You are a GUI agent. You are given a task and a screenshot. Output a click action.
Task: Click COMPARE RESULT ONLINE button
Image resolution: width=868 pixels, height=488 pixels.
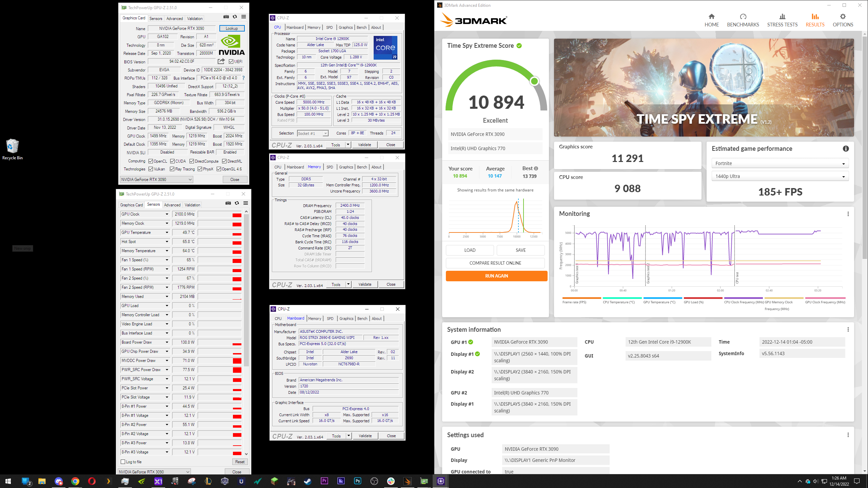[x=495, y=263]
